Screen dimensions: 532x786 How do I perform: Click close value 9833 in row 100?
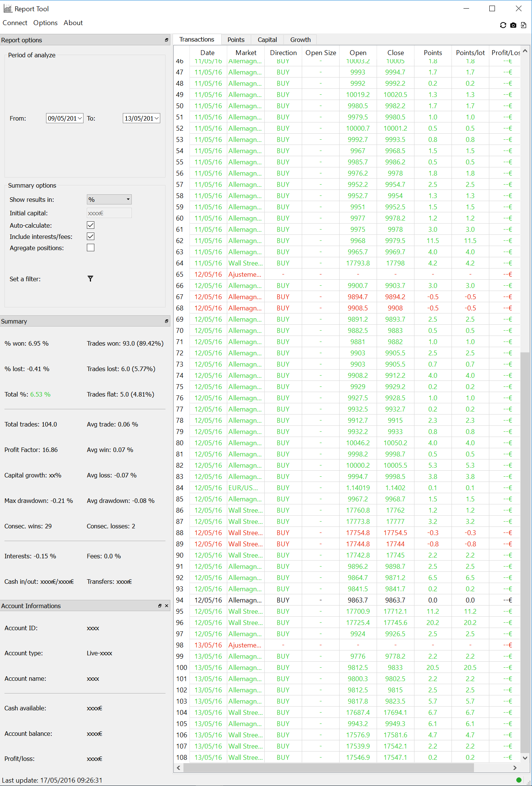pos(396,668)
